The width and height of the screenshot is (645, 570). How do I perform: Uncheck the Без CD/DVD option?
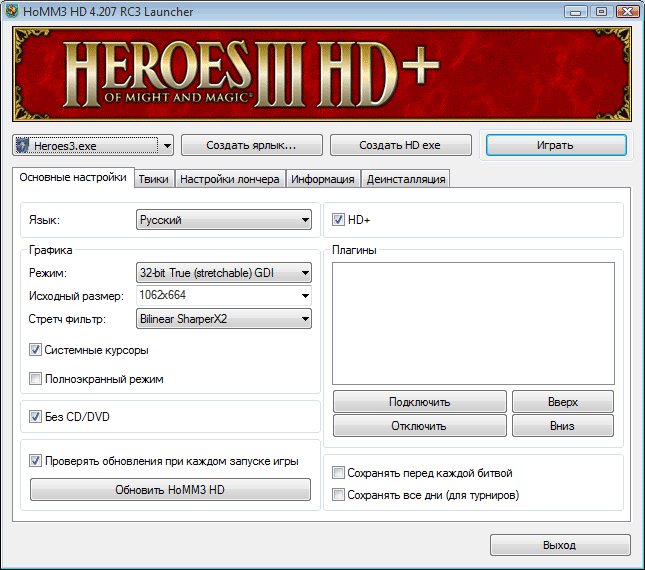point(36,416)
